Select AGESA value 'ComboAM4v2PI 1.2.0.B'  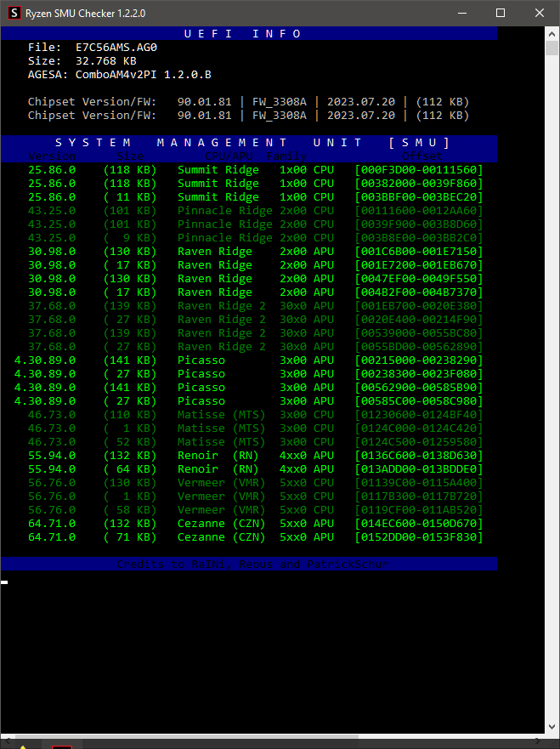(x=144, y=75)
